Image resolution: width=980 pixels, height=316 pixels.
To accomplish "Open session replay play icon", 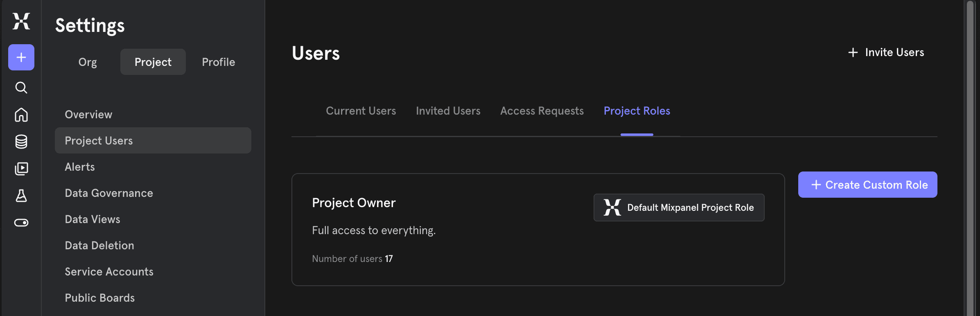I will coord(21,169).
